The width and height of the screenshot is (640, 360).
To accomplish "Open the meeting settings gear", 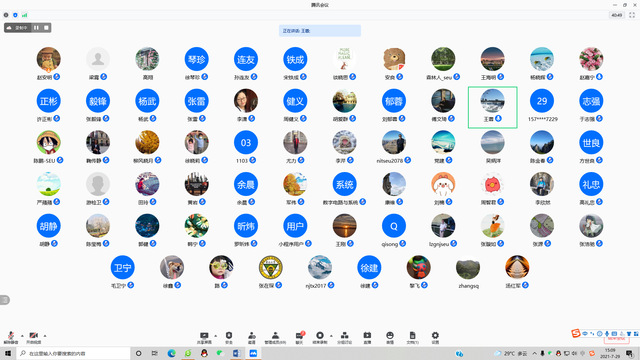I will coord(435,338).
